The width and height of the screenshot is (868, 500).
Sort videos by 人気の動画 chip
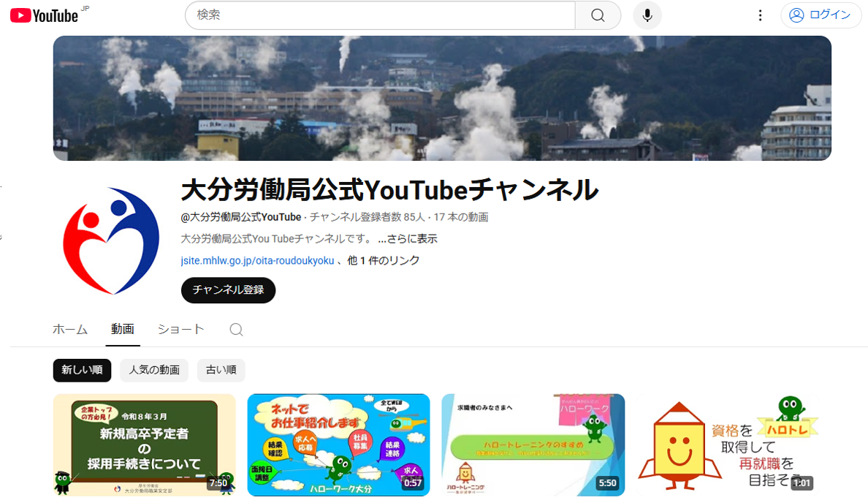(x=154, y=371)
